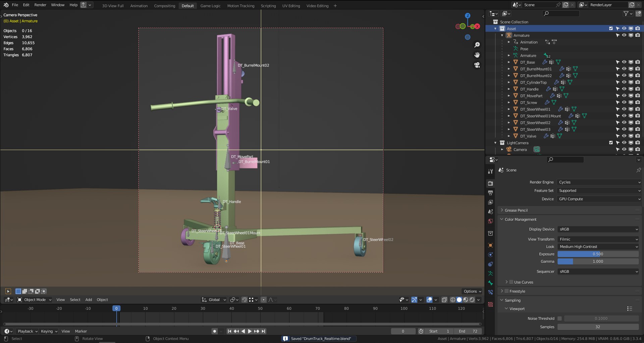
Task: Toggle snapping magnet icon
Action: [245, 300]
